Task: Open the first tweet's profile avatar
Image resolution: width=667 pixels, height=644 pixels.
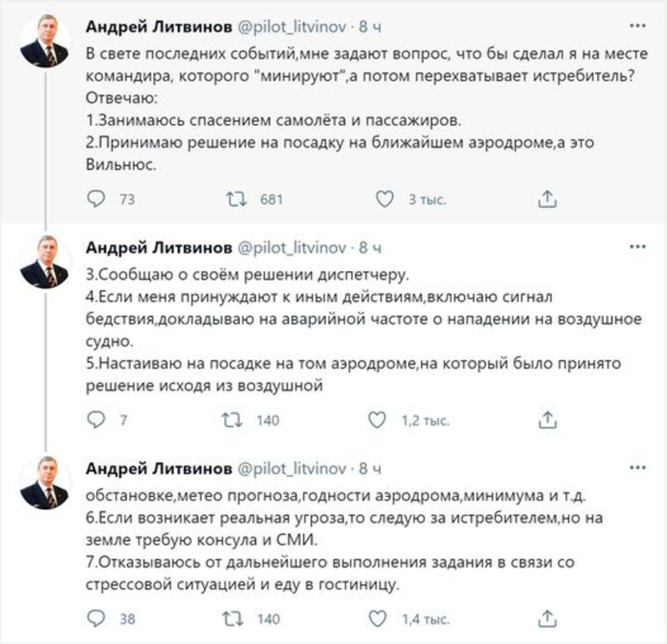Action: [x=45, y=40]
